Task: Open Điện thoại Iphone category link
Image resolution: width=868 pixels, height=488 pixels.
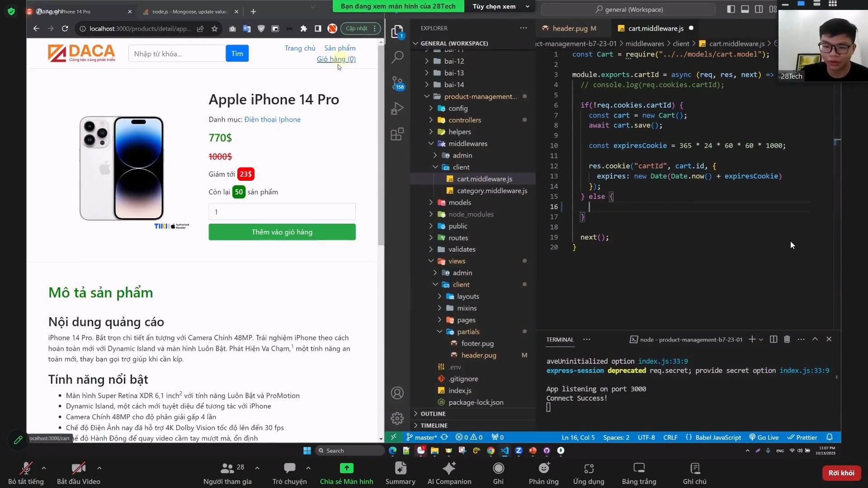Action: click(273, 120)
